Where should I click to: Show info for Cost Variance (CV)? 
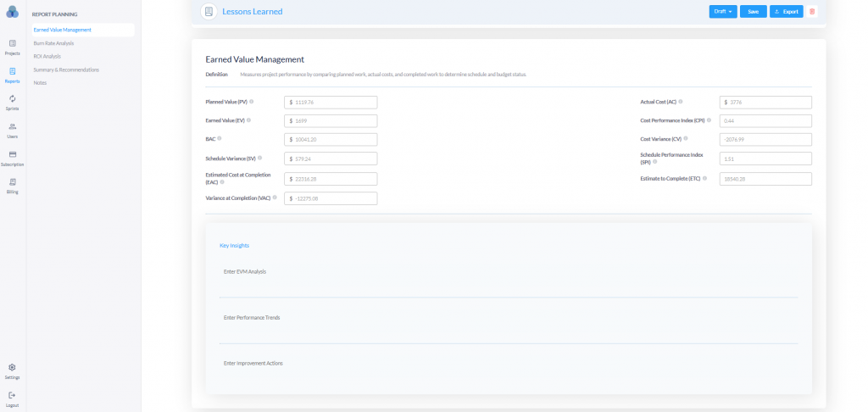(x=685, y=139)
